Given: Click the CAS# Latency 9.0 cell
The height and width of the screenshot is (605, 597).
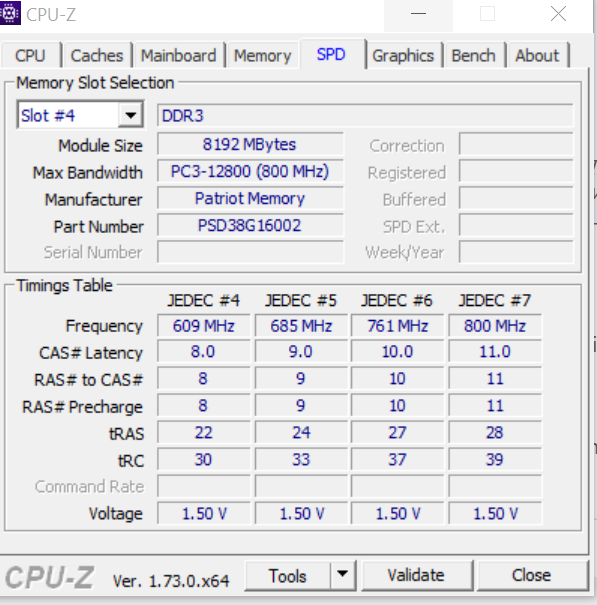Looking at the screenshot, I should click(x=301, y=352).
